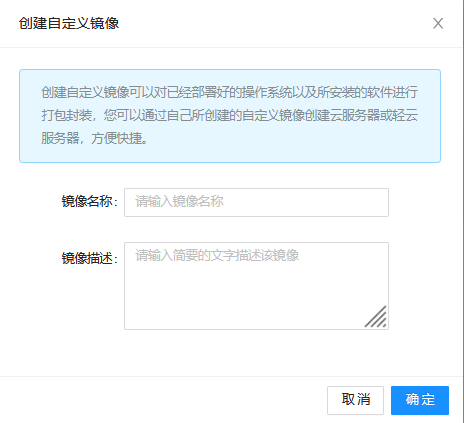Click the placeholder 请输入简要的文字描述该镜像
This screenshot has width=464, height=423.
pyautogui.click(x=217, y=256)
